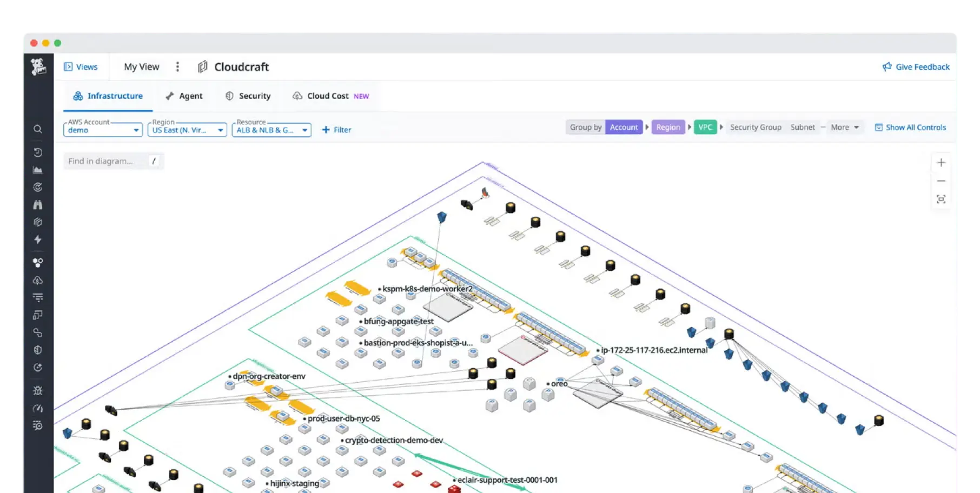Click the fit-to-screen diagram icon
The height and width of the screenshot is (493, 980).
pyautogui.click(x=941, y=199)
